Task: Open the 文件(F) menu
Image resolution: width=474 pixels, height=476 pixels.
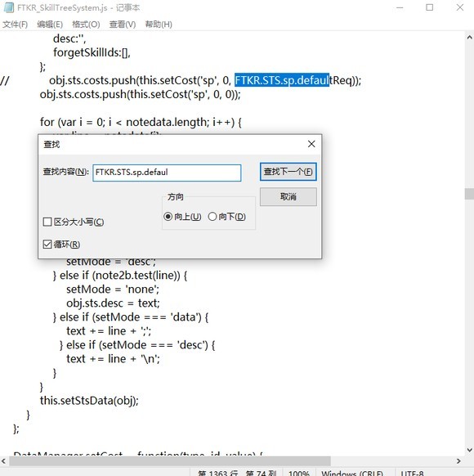Action: (15, 25)
